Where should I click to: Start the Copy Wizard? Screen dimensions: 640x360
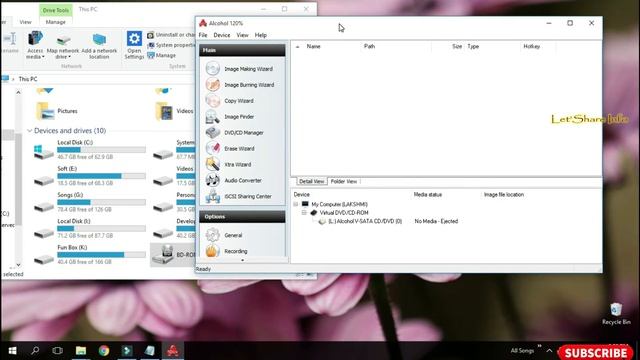click(230, 100)
